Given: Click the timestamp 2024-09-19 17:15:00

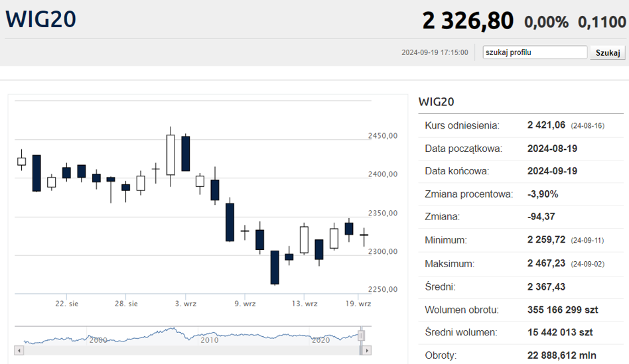Looking at the screenshot, I should (435, 52).
